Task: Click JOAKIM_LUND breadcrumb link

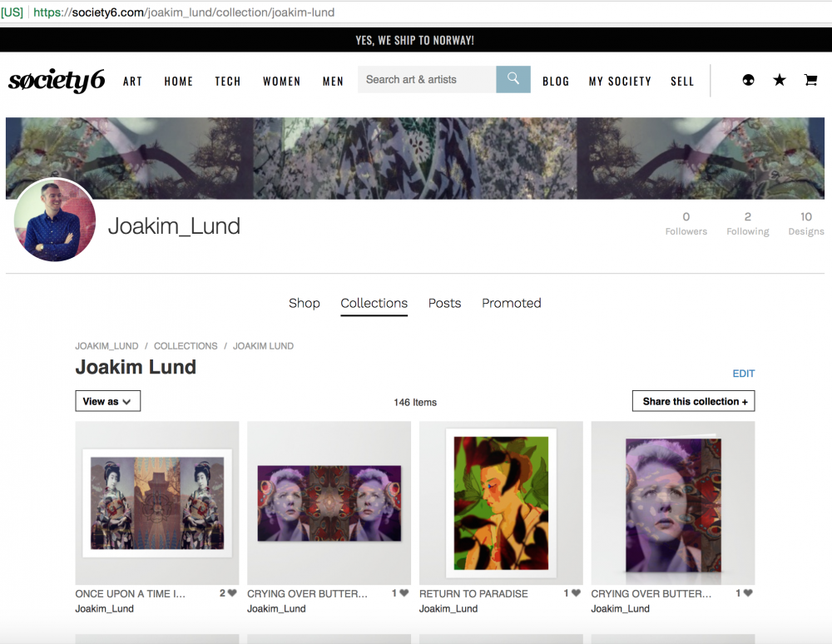Action: pos(106,346)
